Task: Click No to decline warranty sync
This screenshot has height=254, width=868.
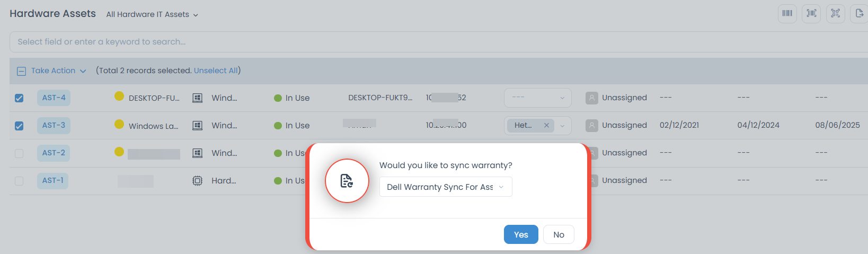Action: (559, 234)
